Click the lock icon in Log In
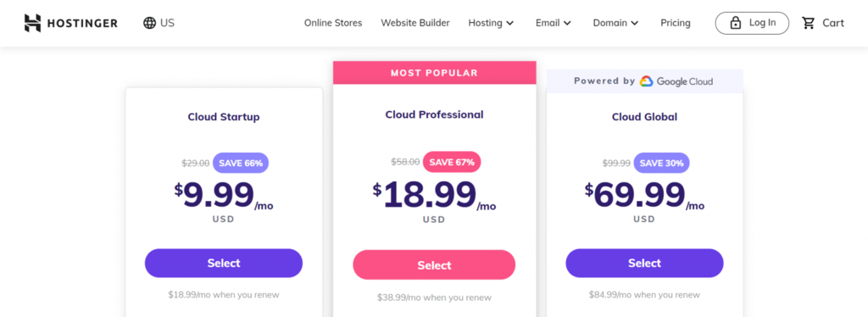Viewport: 868px width, 317px height. point(736,23)
